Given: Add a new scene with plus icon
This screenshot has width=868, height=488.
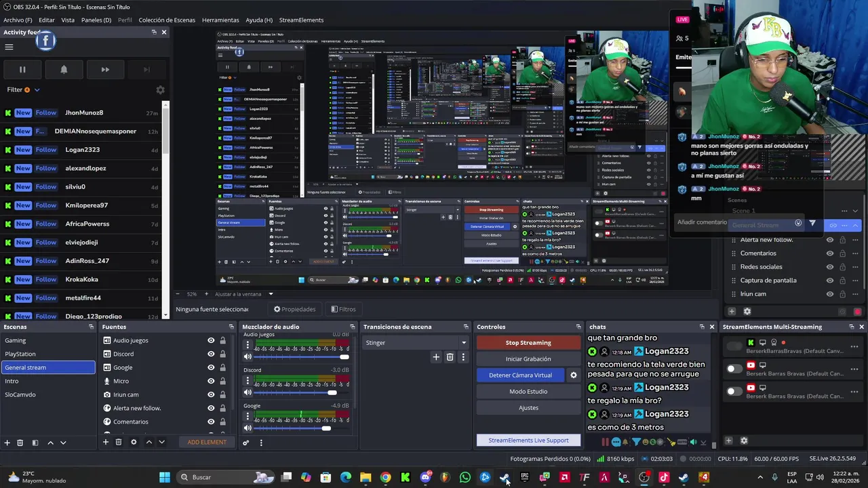Looking at the screenshot, I should click(x=7, y=443).
